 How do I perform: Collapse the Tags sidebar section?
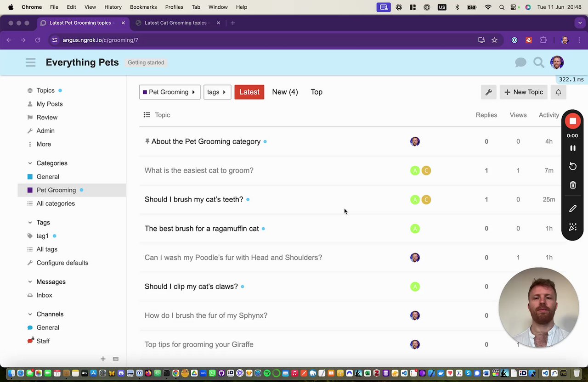coord(30,222)
